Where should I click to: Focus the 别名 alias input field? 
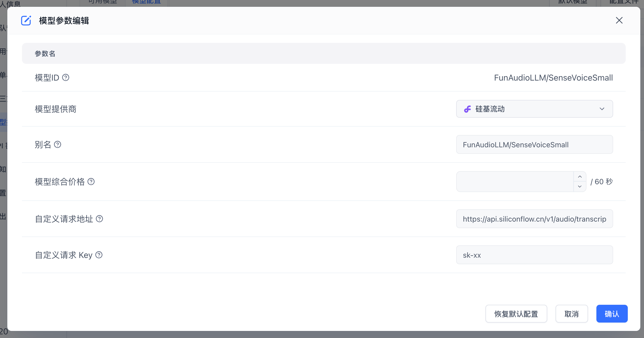534,145
